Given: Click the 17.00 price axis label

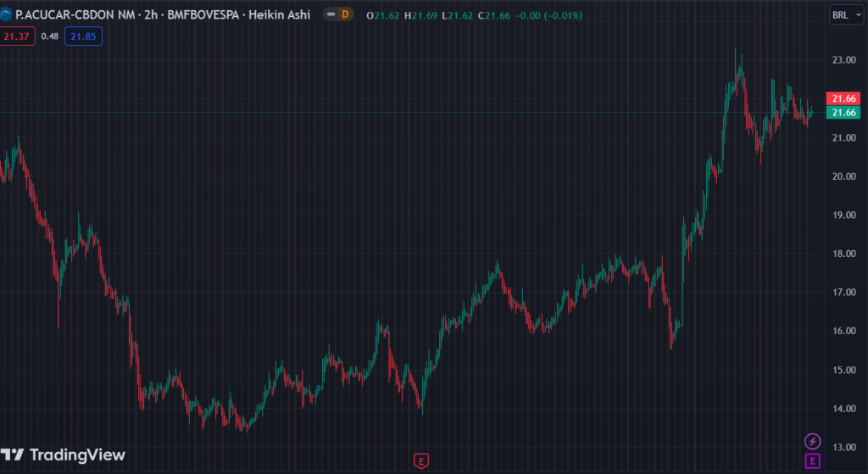Looking at the screenshot, I should [x=843, y=292].
